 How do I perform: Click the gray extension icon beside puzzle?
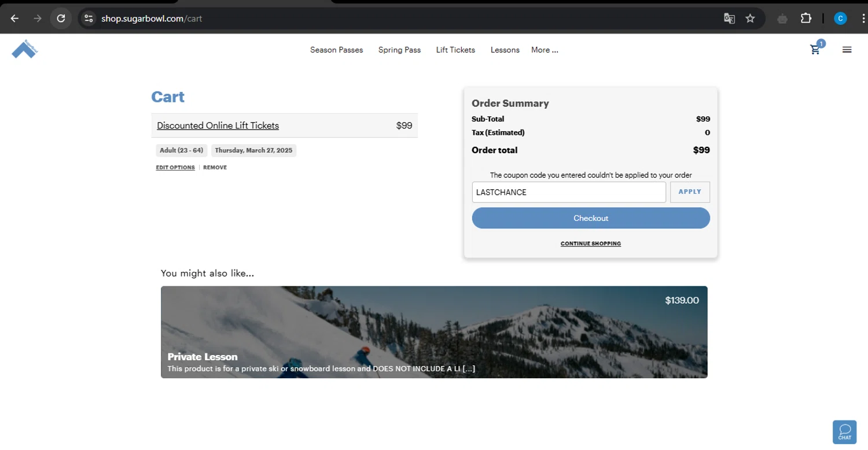click(x=782, y=19)
